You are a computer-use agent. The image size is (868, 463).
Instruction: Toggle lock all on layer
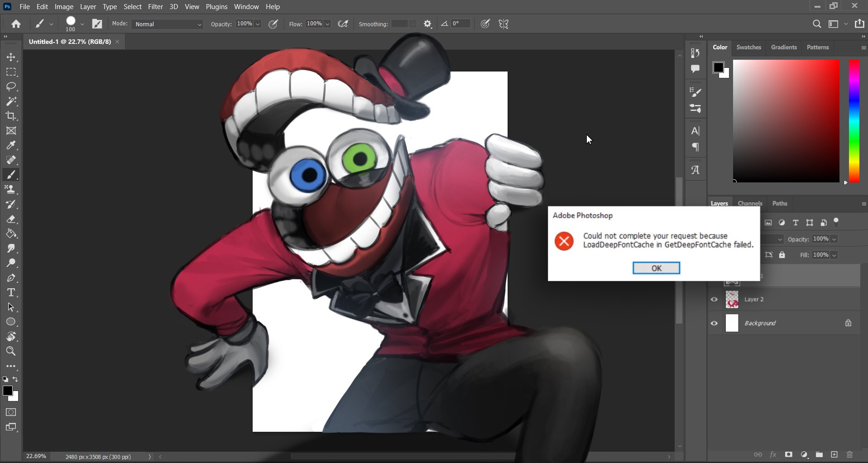click(x=782, y=255)
